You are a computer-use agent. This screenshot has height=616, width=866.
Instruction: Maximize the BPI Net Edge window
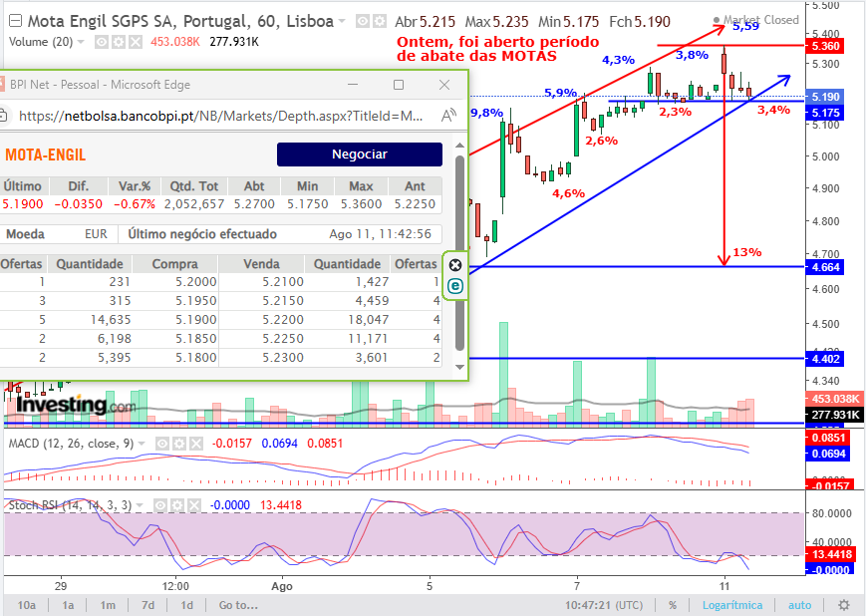399,85
